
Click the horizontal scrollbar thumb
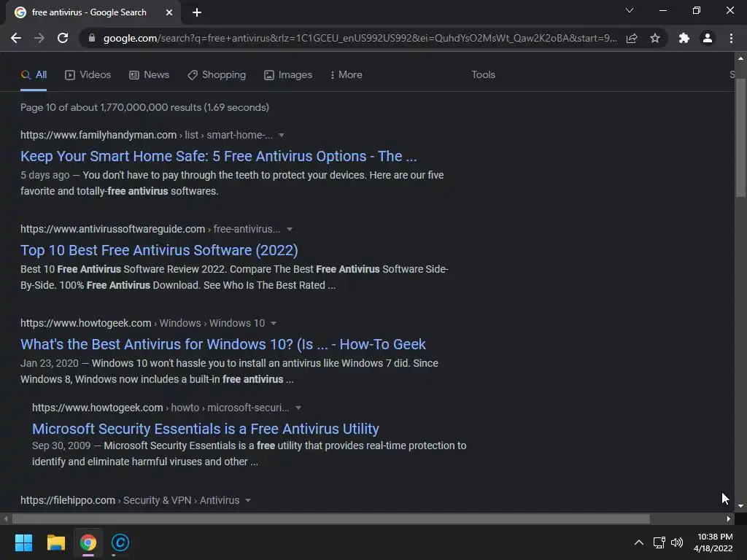(330, 518)
